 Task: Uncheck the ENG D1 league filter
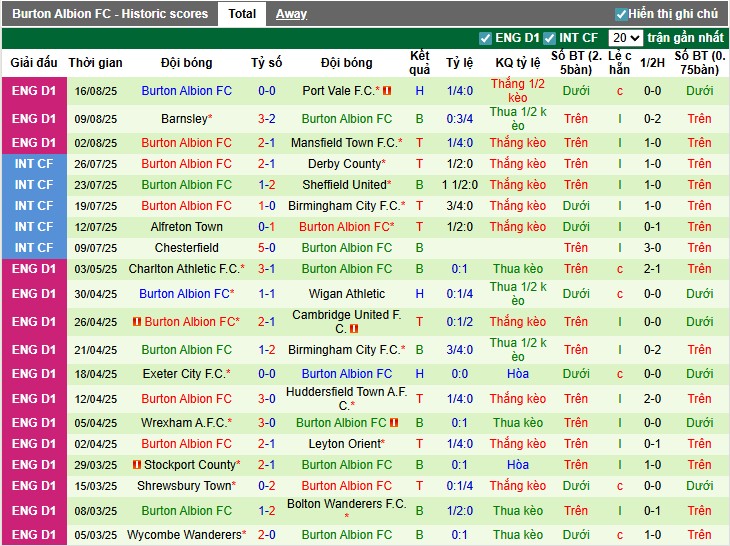click(485, 38)
